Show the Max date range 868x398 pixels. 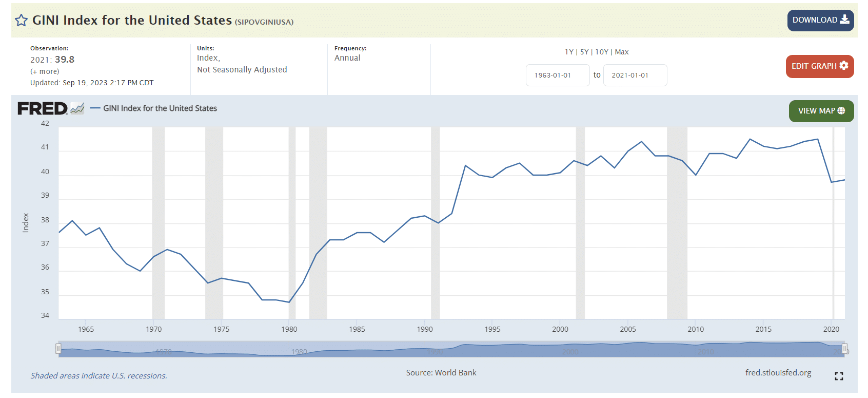[622, 52]
